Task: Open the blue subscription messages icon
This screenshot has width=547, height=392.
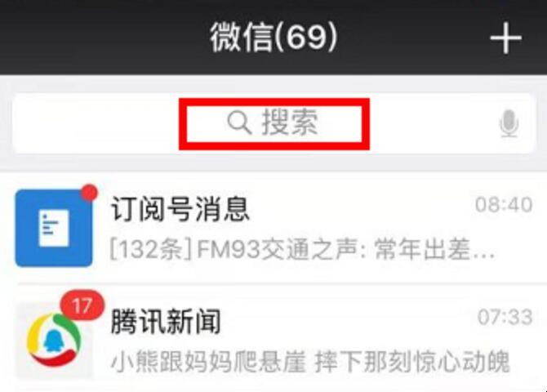Action: click(54, 228)
